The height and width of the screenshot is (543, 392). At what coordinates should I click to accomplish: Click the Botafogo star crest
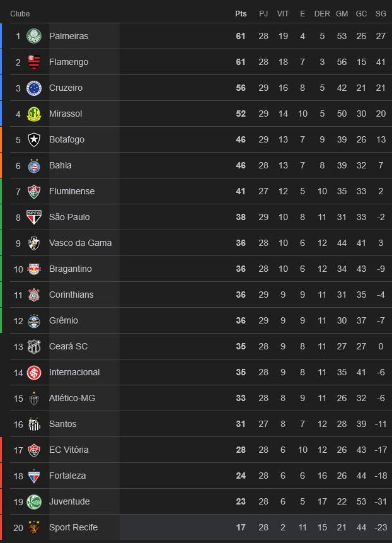[34, 139]
